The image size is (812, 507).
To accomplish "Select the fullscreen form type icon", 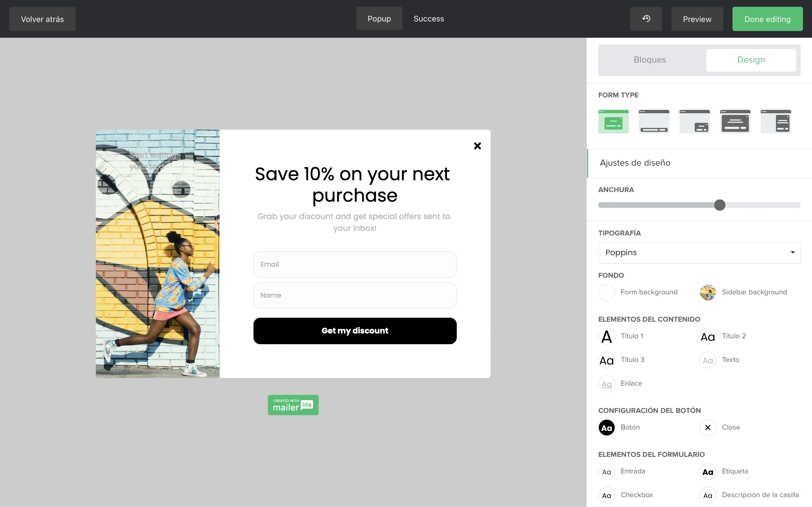I will coord(735,122).
